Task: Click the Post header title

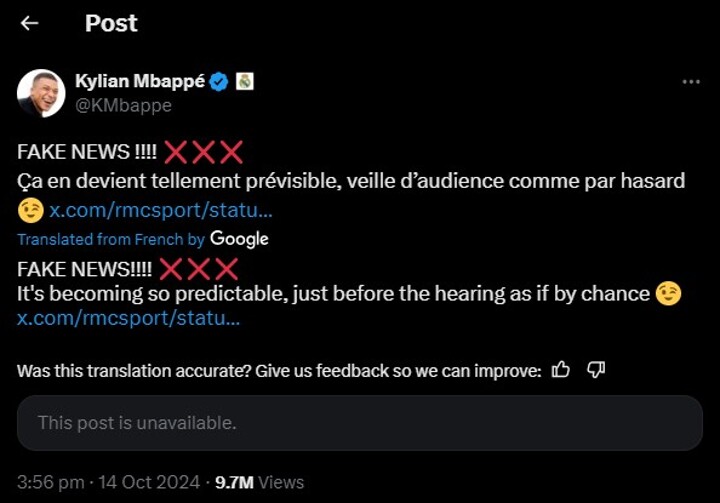Action: pos(111,23)
